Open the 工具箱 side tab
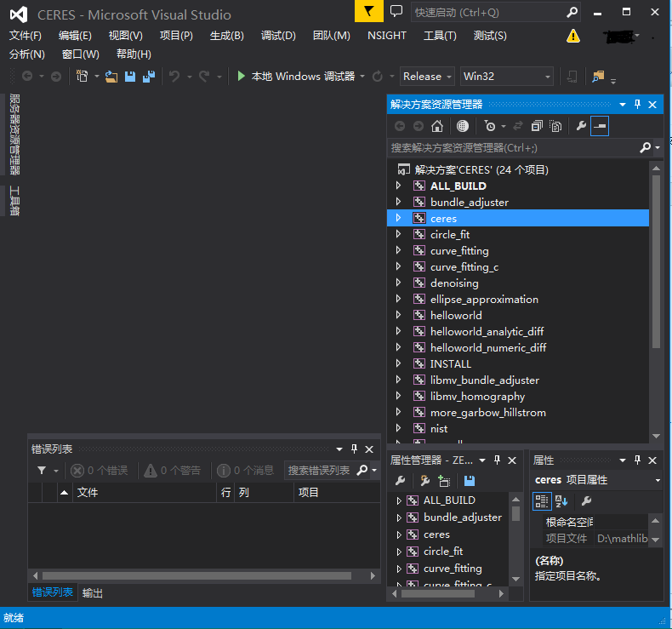The width and height of the screenshot is (672, 629). pyautogui.click(x=14, y=201)
